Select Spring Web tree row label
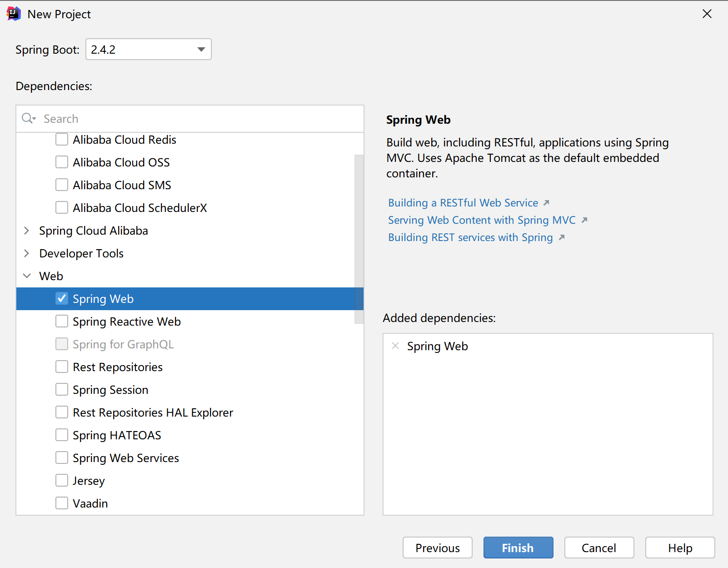728x568 pixels. point(103,299)
